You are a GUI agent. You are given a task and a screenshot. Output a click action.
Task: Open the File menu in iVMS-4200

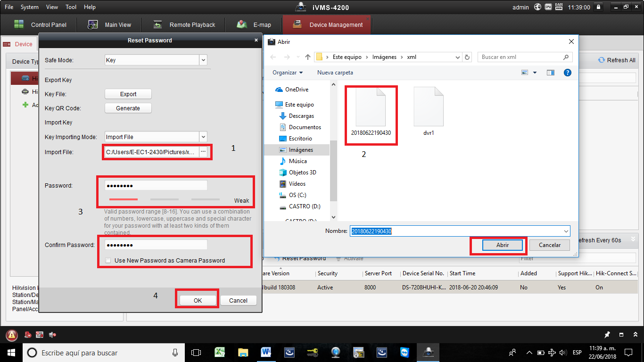click(9, 7)
